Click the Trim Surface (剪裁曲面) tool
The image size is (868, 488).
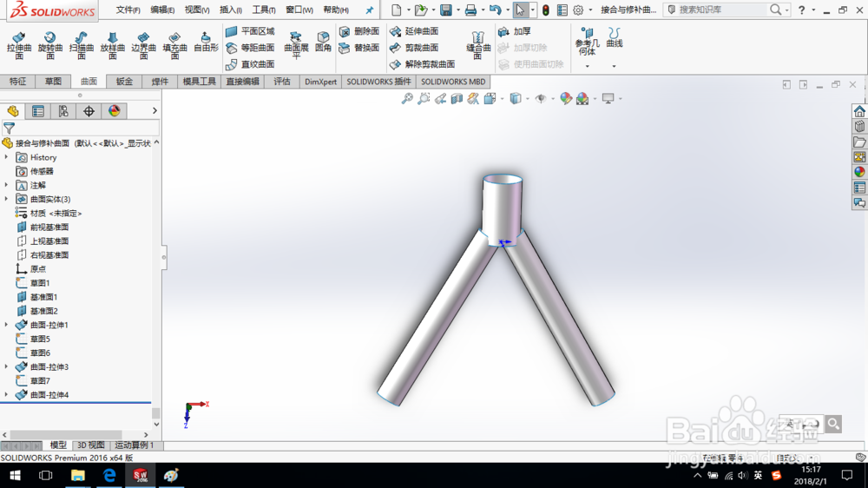[x=414, y=48]
